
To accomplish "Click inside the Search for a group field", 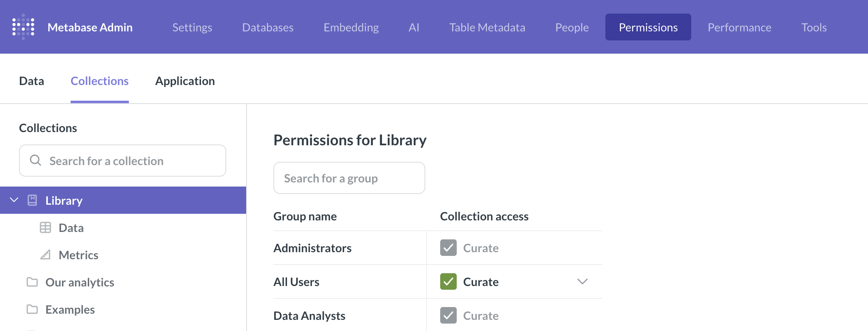I will [349, 178].
